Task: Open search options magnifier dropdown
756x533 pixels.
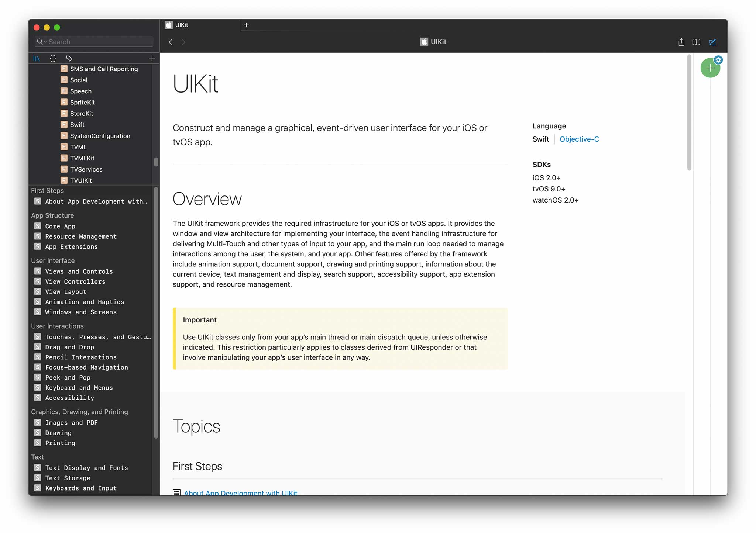Action: tap(41, 42)
